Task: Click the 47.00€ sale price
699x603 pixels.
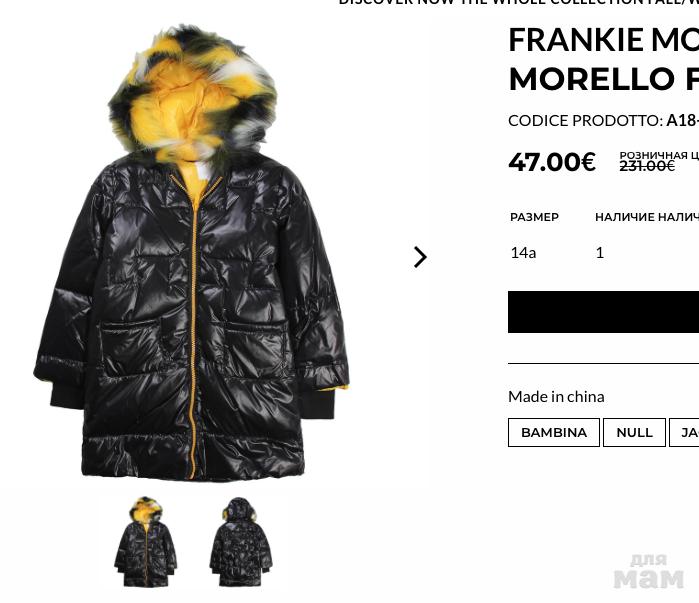Action: tap(552, 162)
